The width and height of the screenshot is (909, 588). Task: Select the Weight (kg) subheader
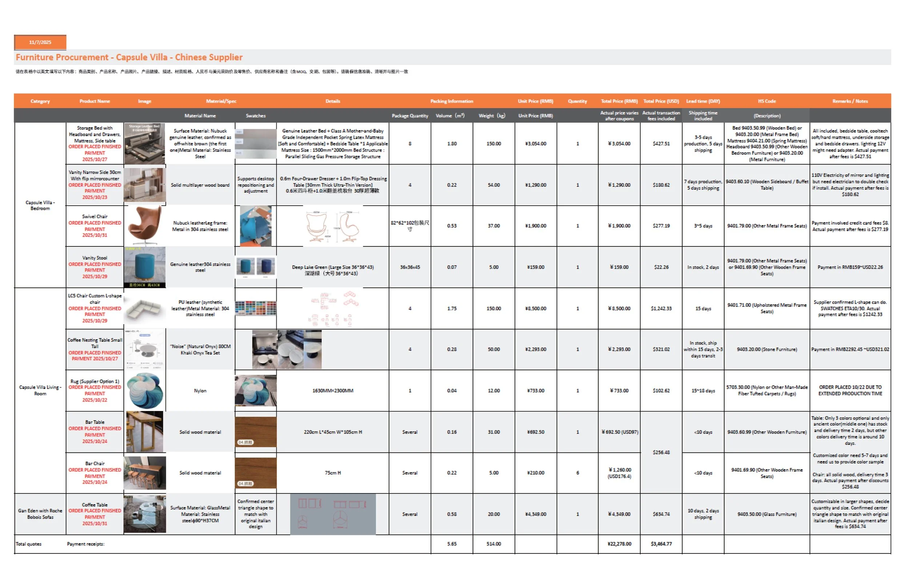(x=492, y=116)
